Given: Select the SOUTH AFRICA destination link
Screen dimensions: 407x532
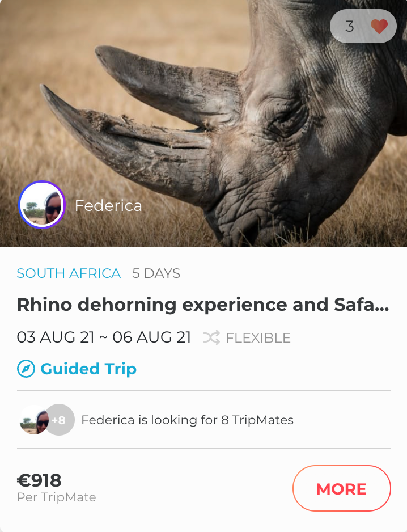Looking at the screenshot, I should [69, 273].
